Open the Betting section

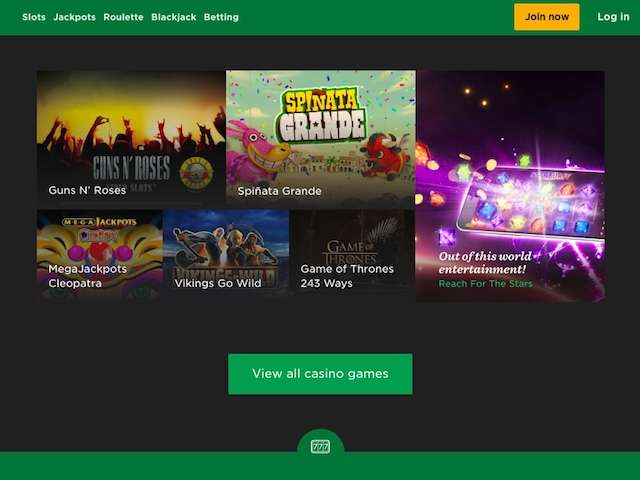(x=221, y=17)
